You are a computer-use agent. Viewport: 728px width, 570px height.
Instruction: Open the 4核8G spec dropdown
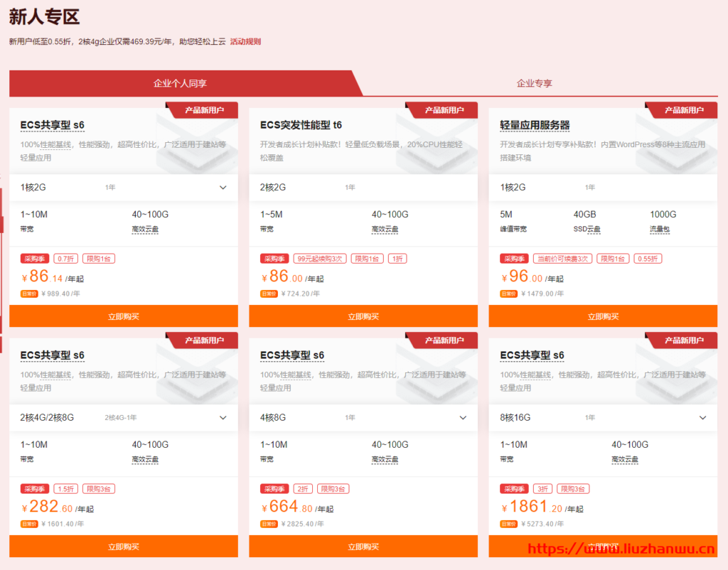pos(463,418)
